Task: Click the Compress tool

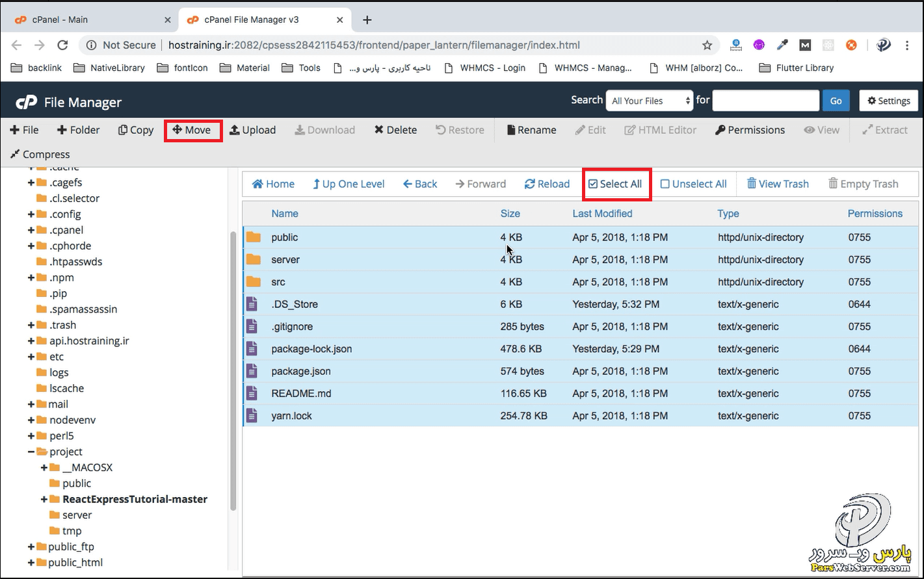Action: pyautogui.click(x=40, y=155)
